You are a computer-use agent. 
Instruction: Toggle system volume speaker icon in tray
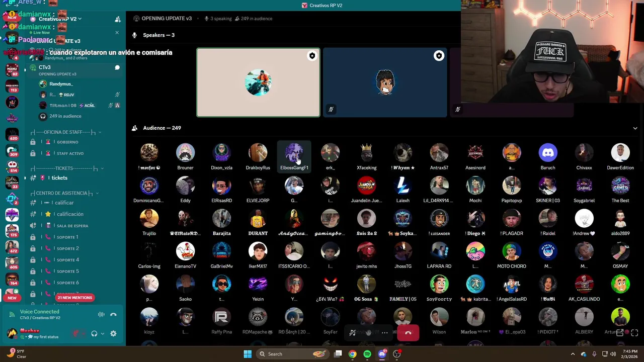pos(613,354)
